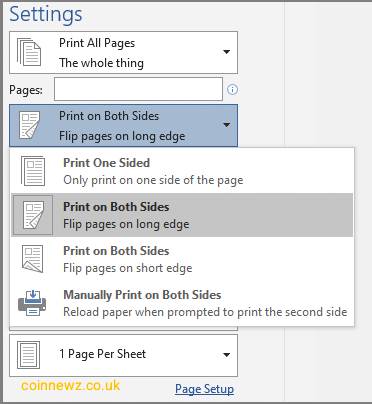Click 'The whole thing' text
The width and height of the screenshot is (372, 404).
[x=101, y=63]
